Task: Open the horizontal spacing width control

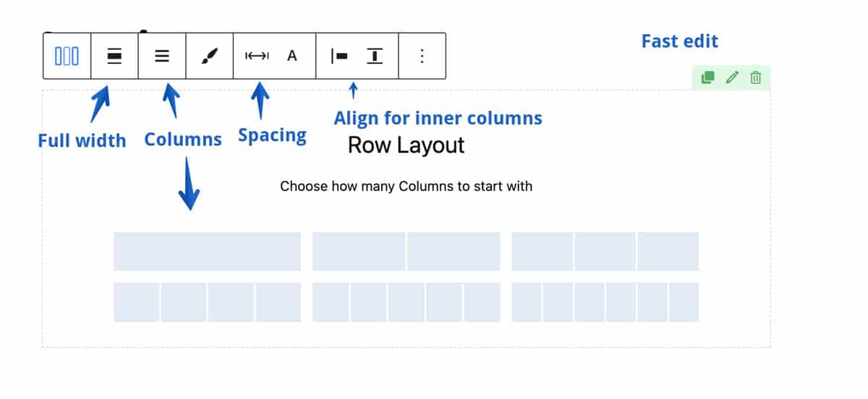Action: point(257,56)
